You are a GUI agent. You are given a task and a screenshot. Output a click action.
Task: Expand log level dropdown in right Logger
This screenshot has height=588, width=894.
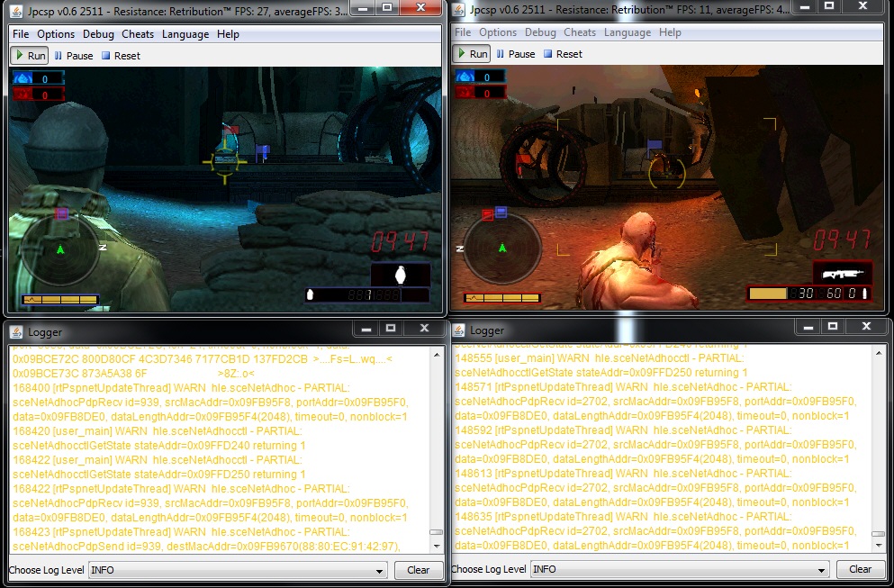[819, 569]
